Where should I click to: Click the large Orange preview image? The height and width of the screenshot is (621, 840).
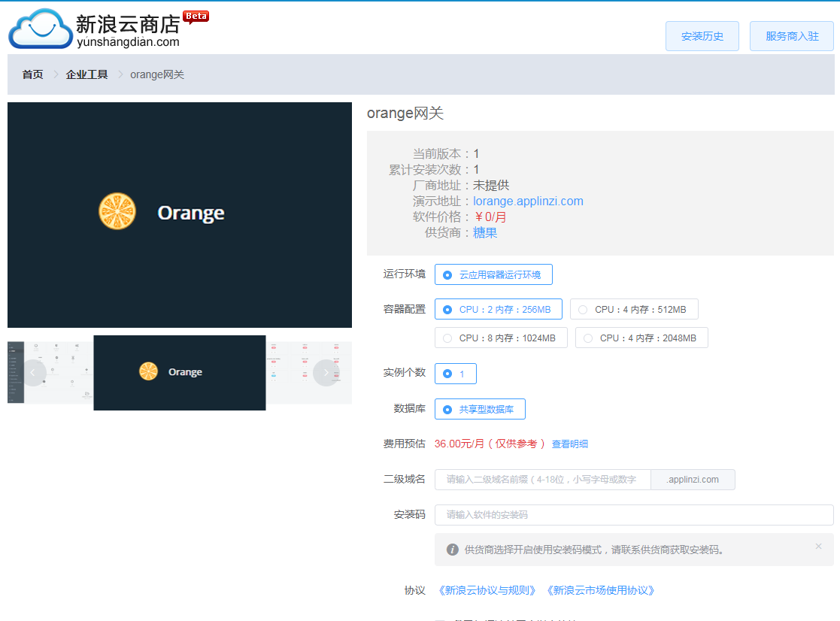coord(180,215)
